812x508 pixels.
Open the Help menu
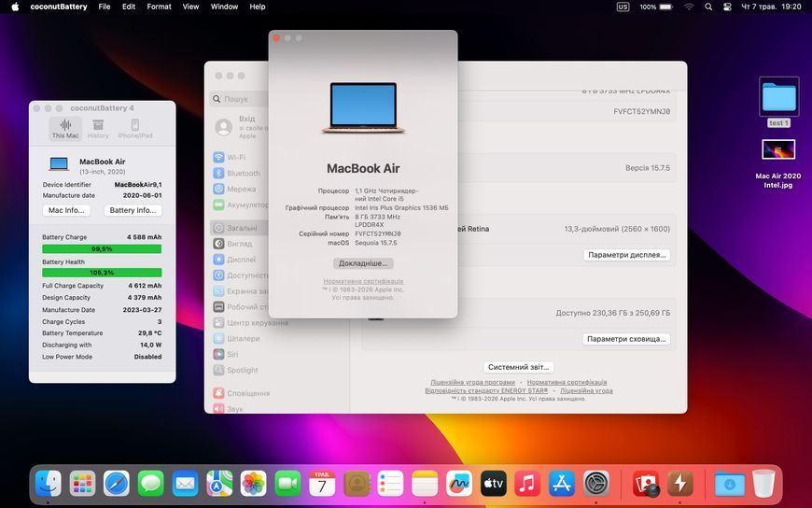click(x=258, y=7)
